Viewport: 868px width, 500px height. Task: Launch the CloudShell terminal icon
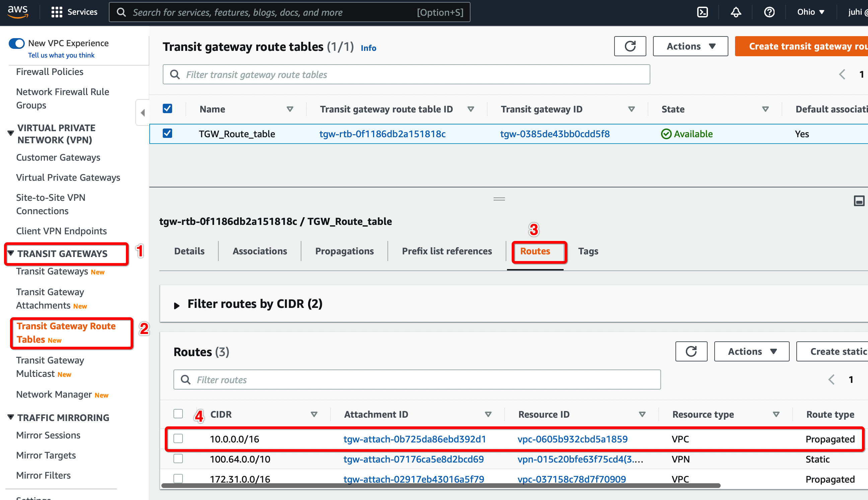702,12
